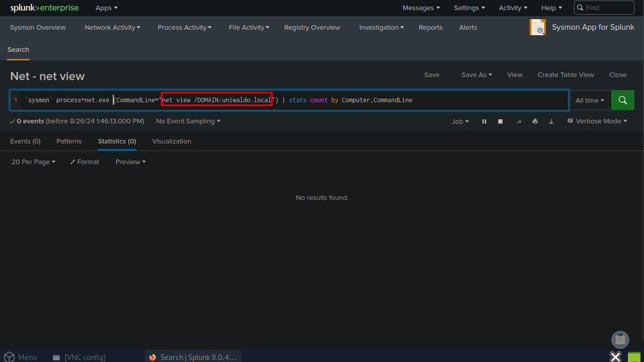Open the Format options

[x=85, y=162]
